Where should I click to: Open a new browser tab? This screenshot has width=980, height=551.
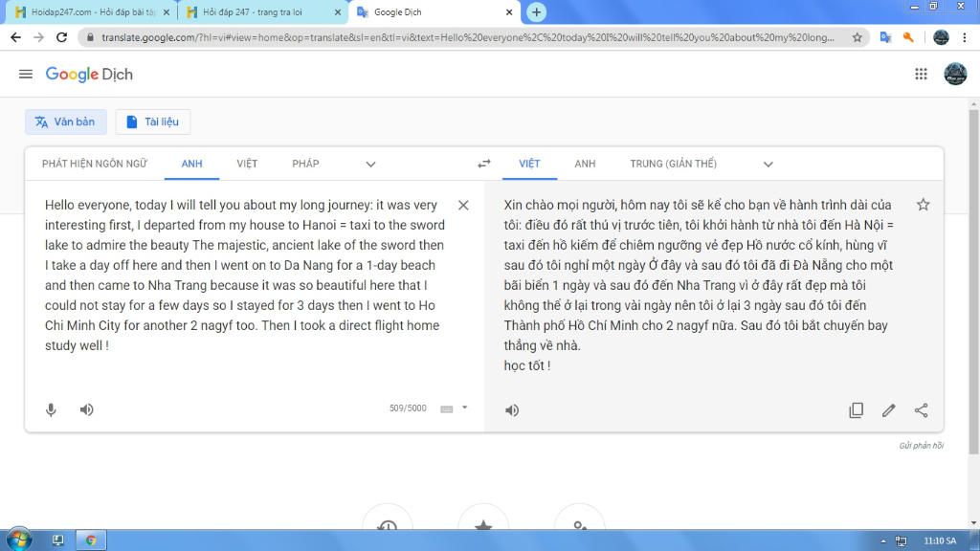[x=536, y=11]
